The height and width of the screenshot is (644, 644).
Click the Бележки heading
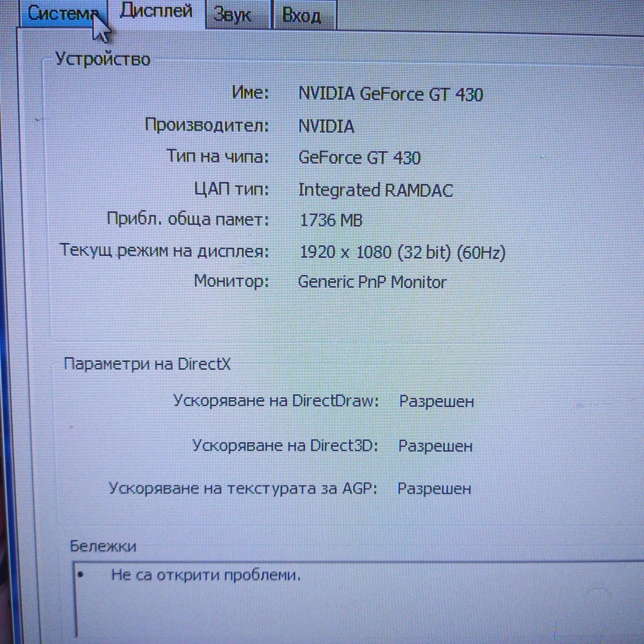103,546
